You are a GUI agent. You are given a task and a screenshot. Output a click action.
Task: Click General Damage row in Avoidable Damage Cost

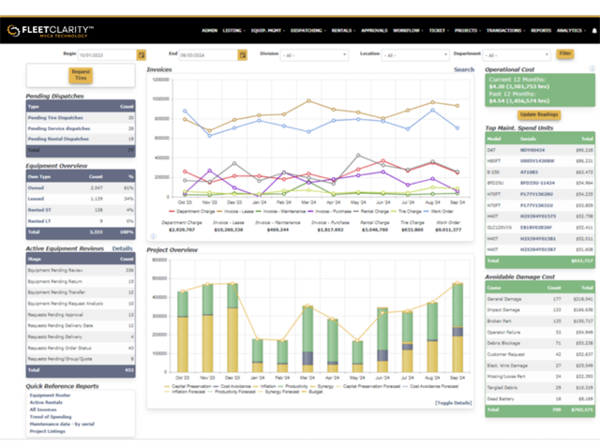click(540, 299)
